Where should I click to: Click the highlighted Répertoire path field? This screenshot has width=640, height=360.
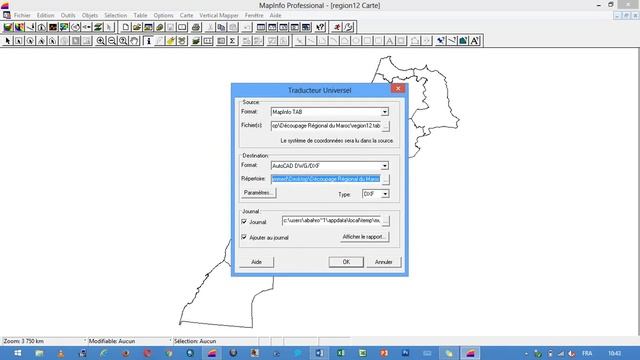326,179
